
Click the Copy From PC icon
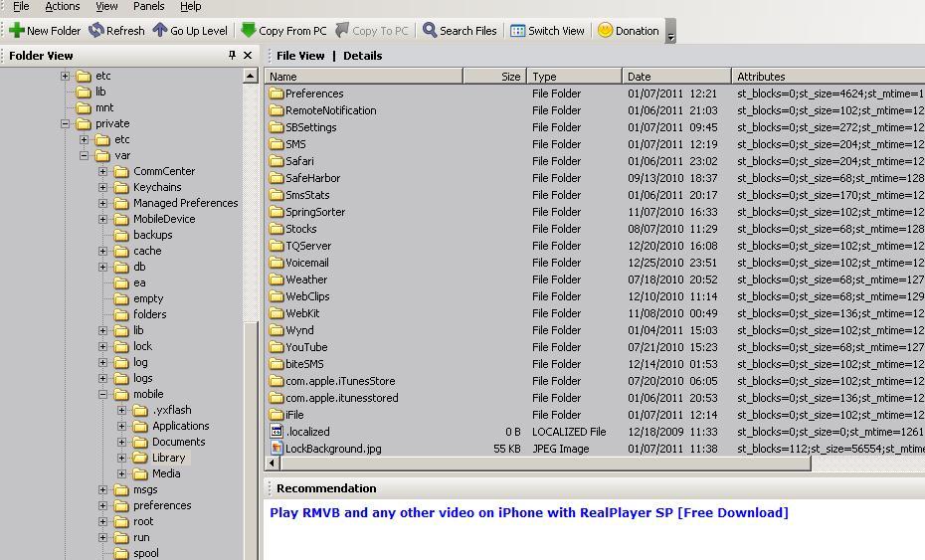[249, 31]
